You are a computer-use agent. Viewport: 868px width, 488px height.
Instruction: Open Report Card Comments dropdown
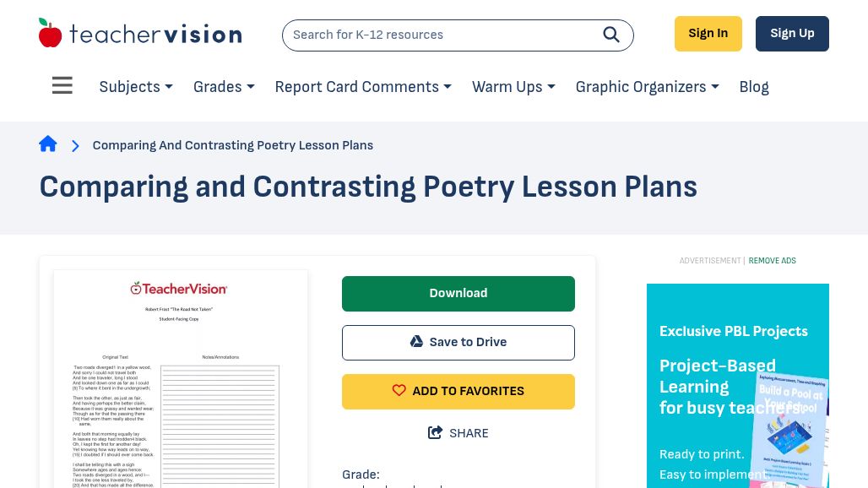point(363,87)
